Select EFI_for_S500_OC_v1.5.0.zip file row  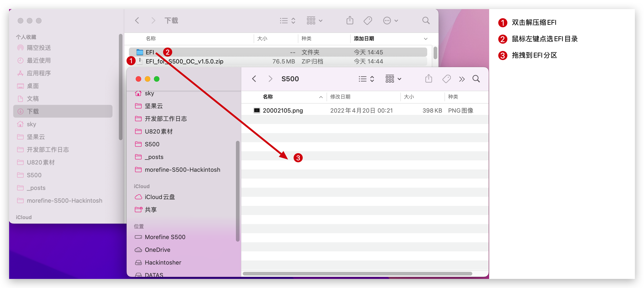tap(278, 61)
